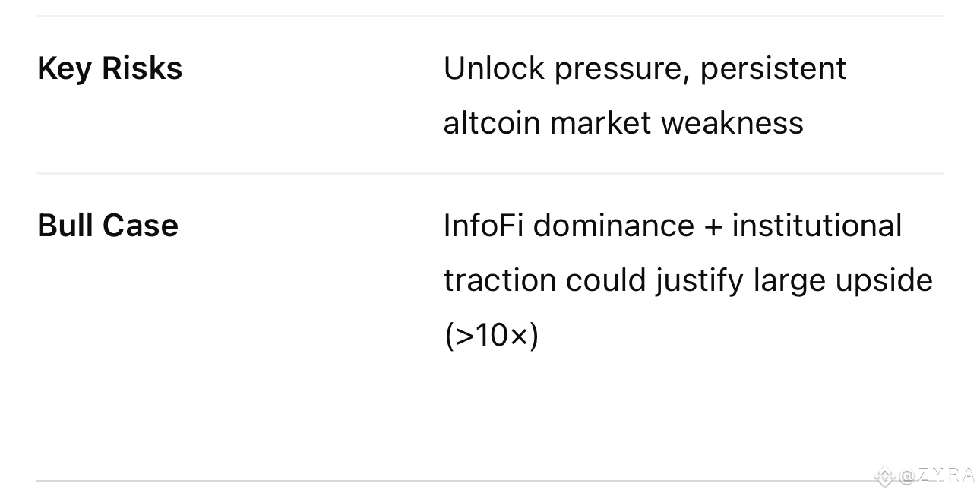
Task: Click the word Unlock in risks
Action: point(495,68)
